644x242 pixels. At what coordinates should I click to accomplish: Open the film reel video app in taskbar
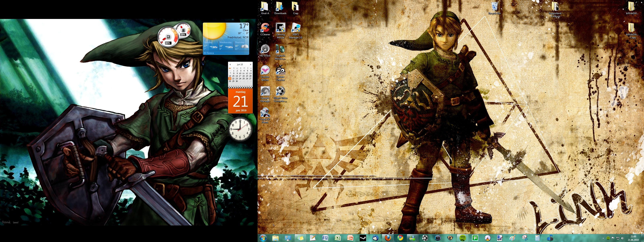click(425, 238)
